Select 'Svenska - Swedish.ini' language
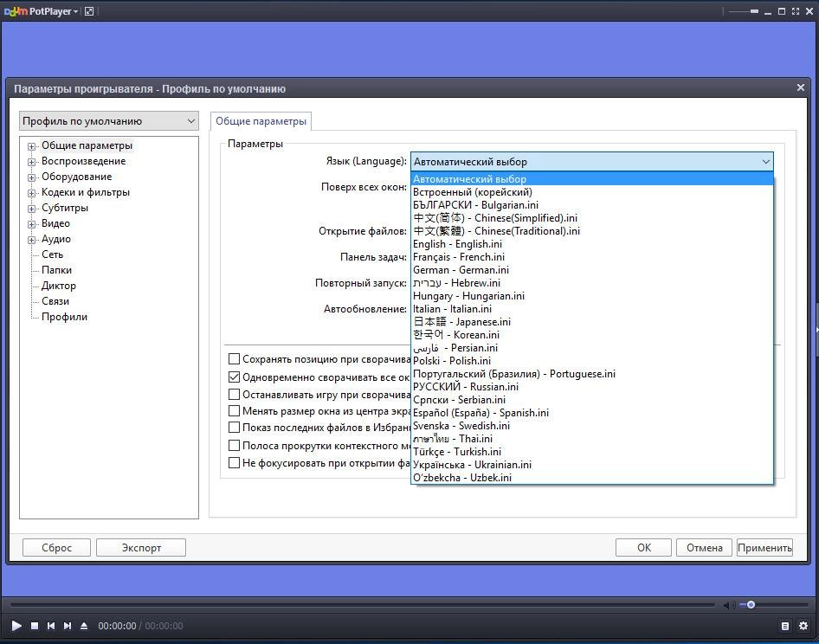Screen dimensions: 819x644 [x=592, y=426]
